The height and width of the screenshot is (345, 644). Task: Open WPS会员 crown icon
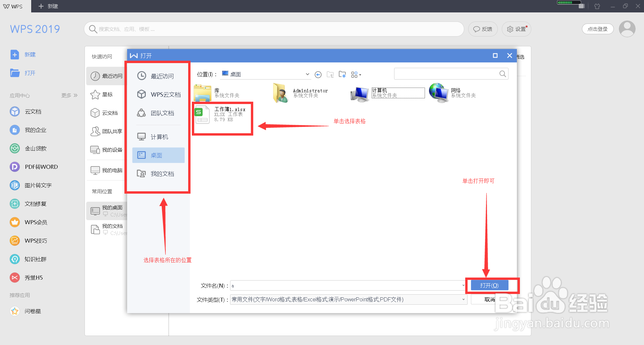(x=15, y=222)
